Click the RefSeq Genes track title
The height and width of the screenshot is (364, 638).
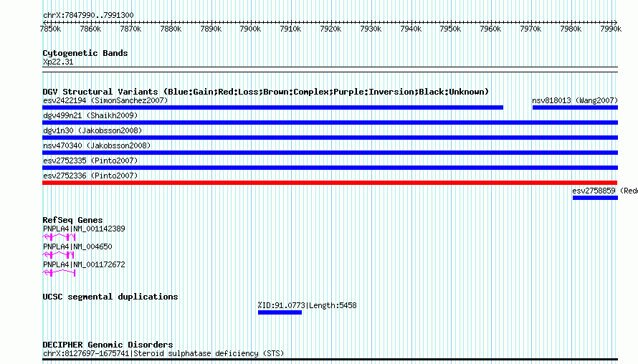pos(72,220)
